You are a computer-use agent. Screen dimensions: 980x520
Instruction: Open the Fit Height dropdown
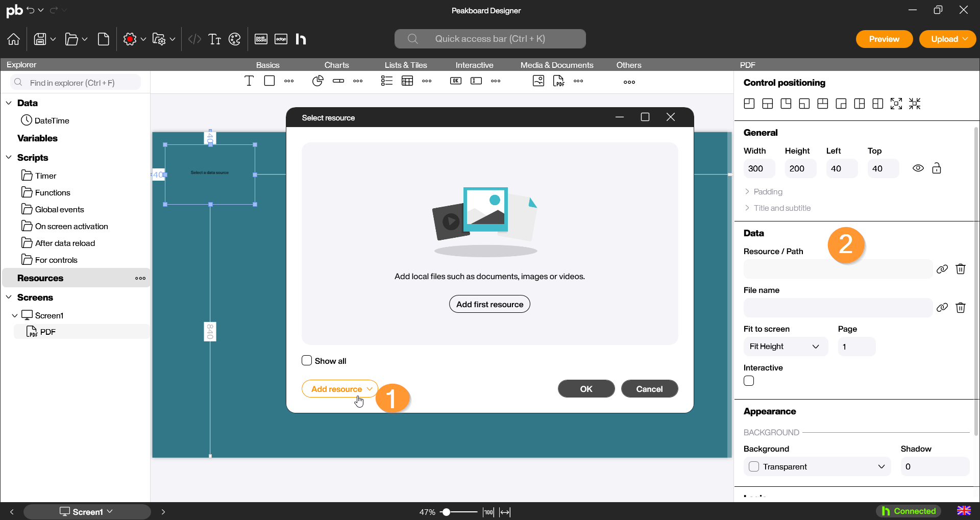click(785, 346)
